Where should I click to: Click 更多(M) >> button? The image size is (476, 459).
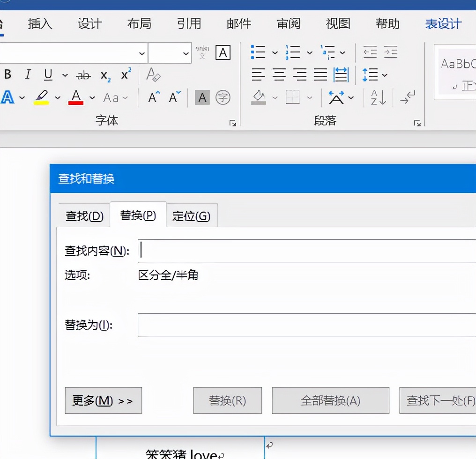[104, 400]
